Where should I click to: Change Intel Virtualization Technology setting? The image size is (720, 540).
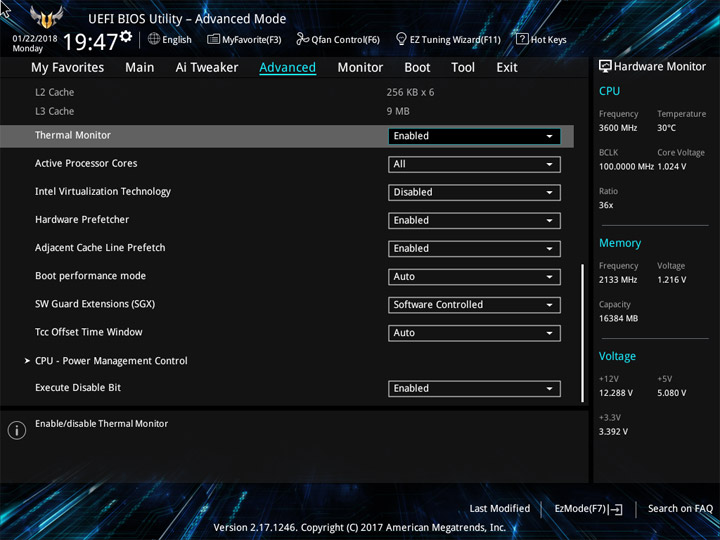pos(474,192)
